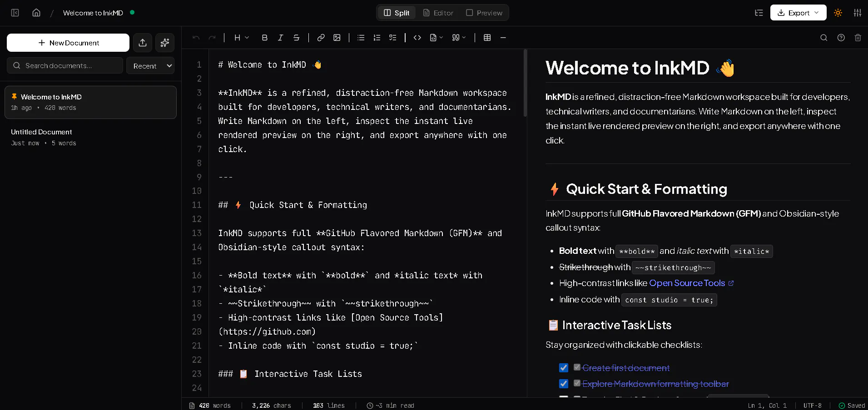Image resolution: width=868 pixels, height=410 pixels.
Task: Switch to Preview view
Action: 484,13
